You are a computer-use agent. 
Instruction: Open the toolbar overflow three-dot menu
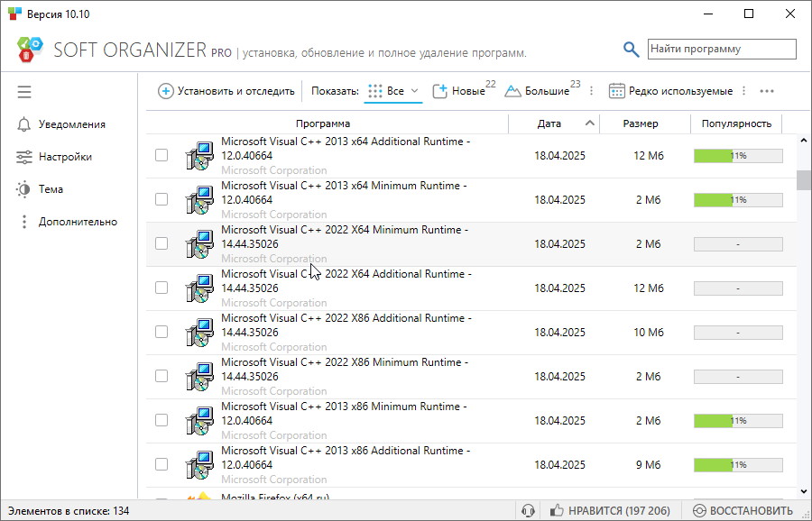(x=767, y=92)
